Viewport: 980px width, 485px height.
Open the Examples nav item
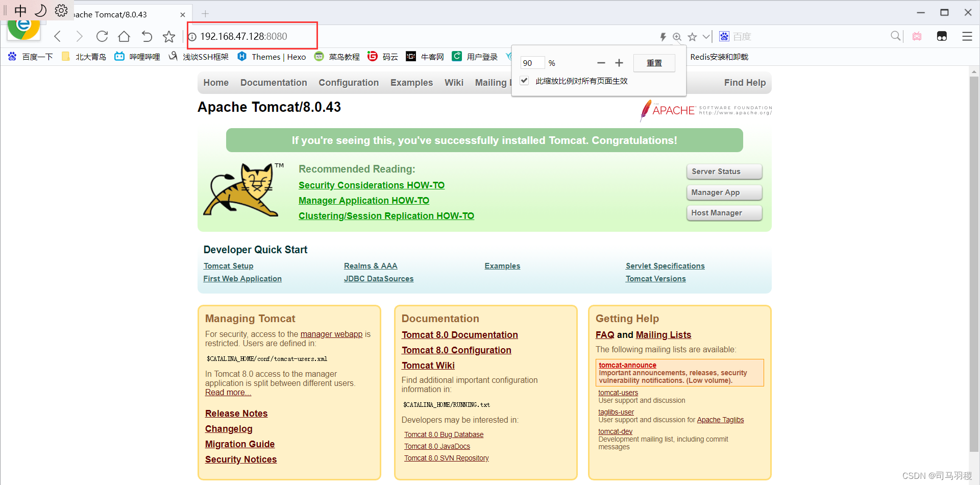(x=411, y=83)
